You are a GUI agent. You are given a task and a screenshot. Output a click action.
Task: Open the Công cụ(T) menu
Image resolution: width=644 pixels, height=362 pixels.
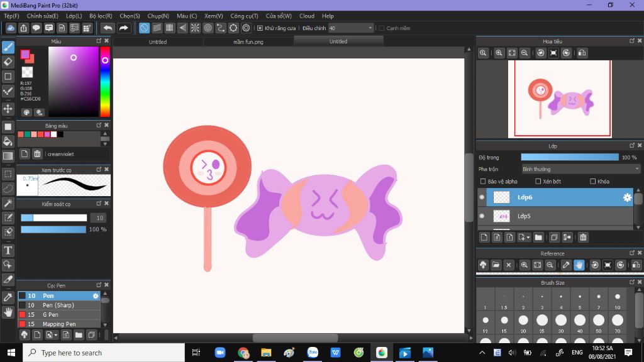(244, 16)
